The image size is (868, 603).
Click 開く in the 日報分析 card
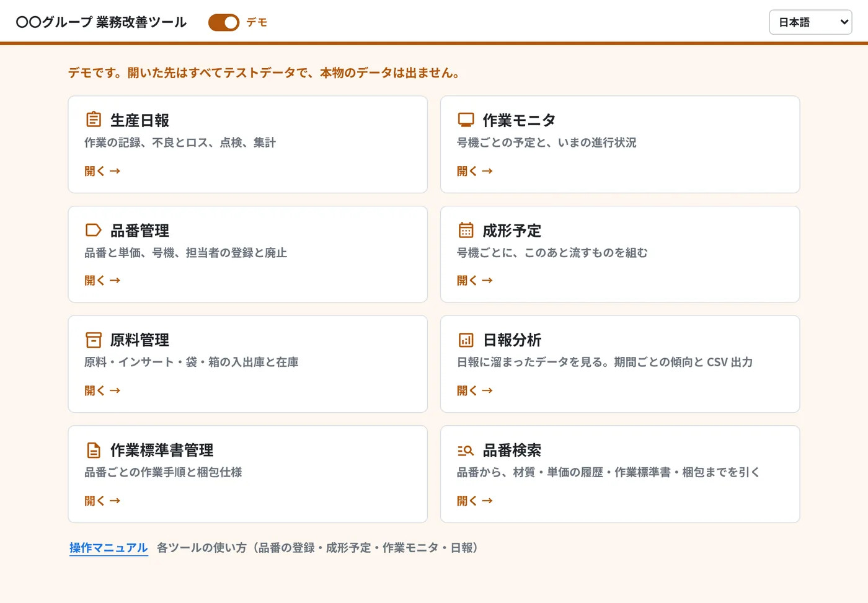click(x=475, y=391)
